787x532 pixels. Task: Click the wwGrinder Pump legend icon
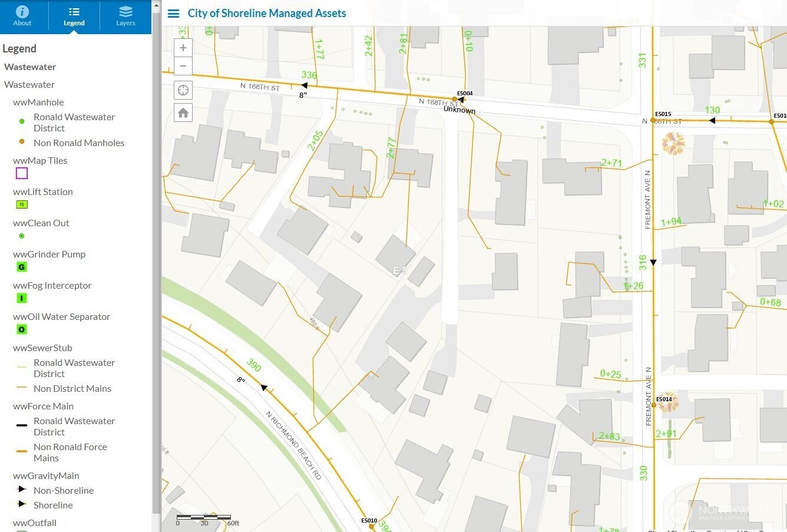point(22,267)
